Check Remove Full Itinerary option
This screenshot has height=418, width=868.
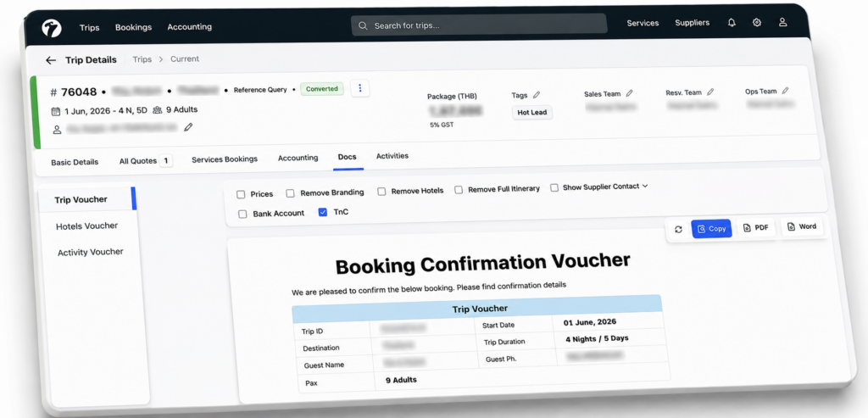[459, 190]
